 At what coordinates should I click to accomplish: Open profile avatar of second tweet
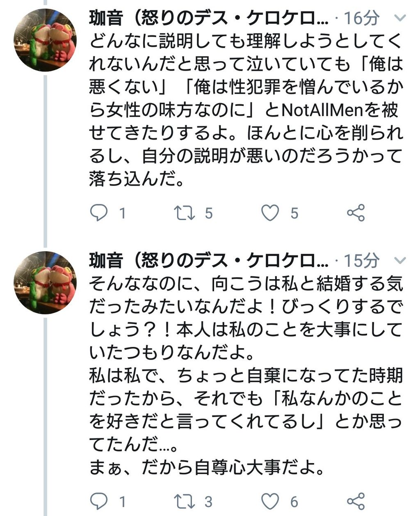coord(45,282)
